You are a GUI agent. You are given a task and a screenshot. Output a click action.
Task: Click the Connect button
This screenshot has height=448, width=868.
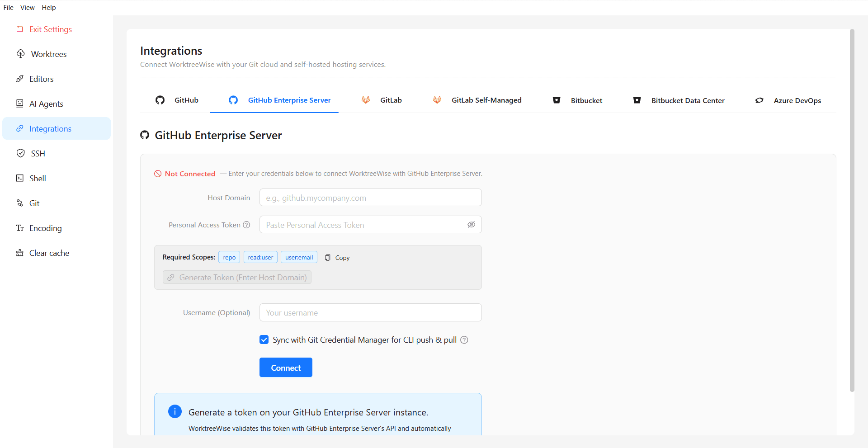(x=286, y=368)
